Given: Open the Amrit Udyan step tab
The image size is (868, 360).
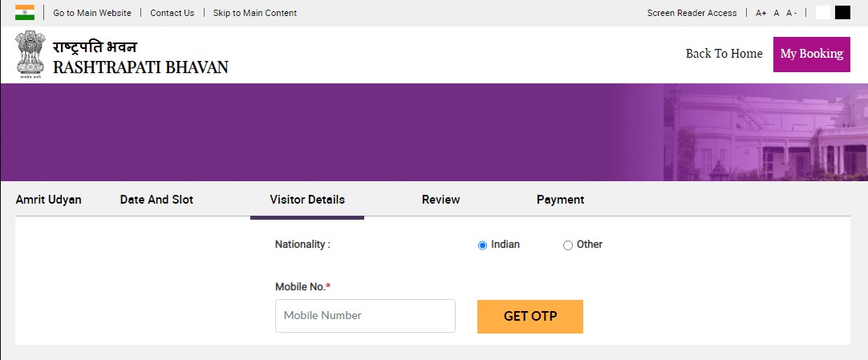Looking at the screenshot, I should click(49, 200).
